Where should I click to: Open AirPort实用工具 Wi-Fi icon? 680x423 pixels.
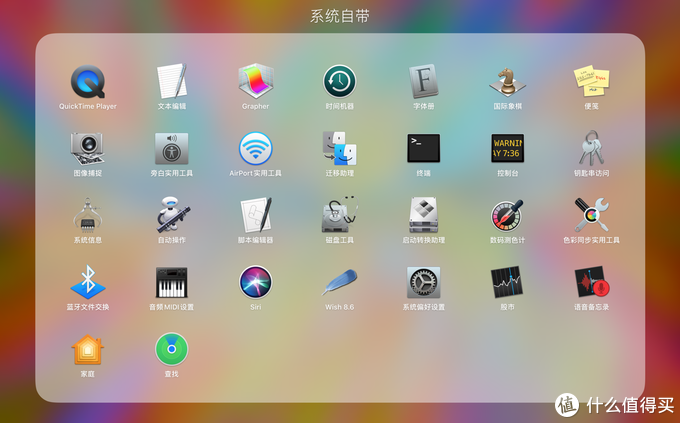pos(255,148)
